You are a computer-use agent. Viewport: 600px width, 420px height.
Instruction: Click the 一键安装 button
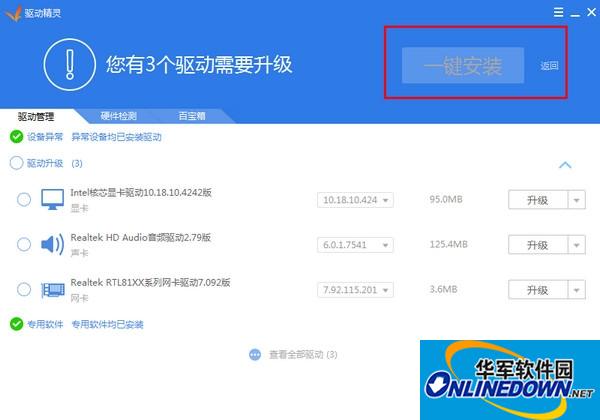coord(463,65)
